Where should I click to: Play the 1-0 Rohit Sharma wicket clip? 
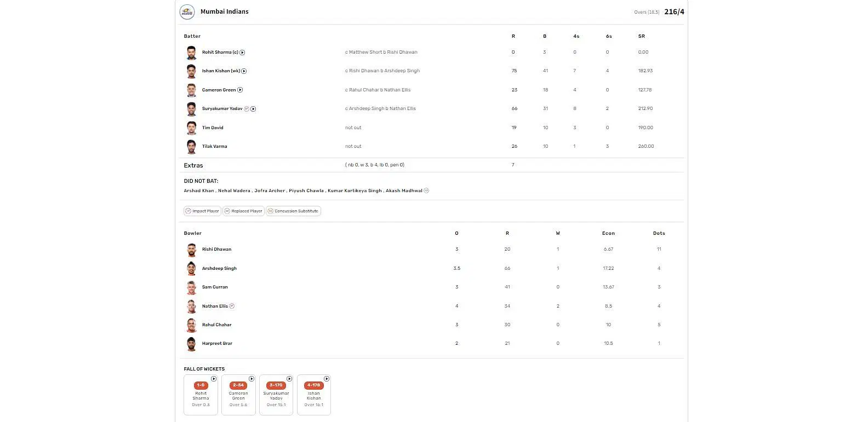214,379
